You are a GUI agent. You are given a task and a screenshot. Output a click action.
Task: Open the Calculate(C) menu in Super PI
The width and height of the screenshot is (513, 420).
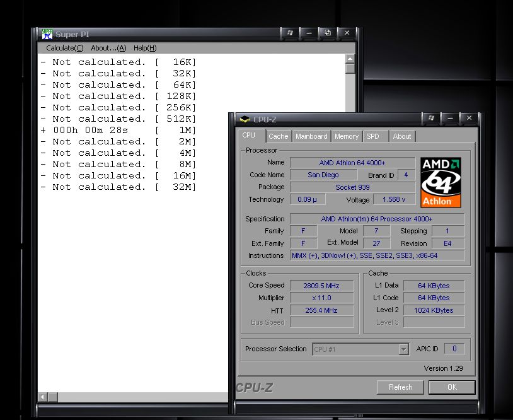tap(65, 48)
